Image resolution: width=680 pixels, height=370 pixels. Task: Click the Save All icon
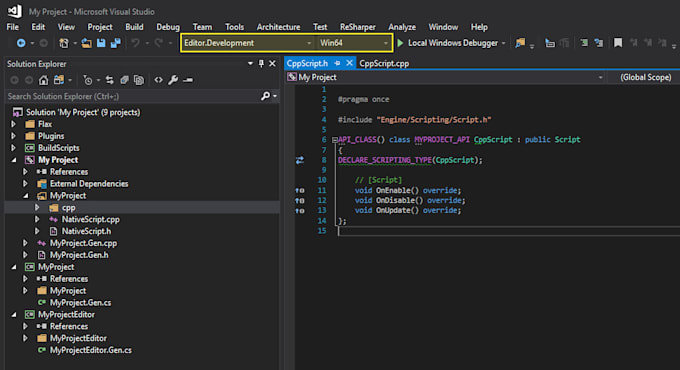tap(115, 43)
